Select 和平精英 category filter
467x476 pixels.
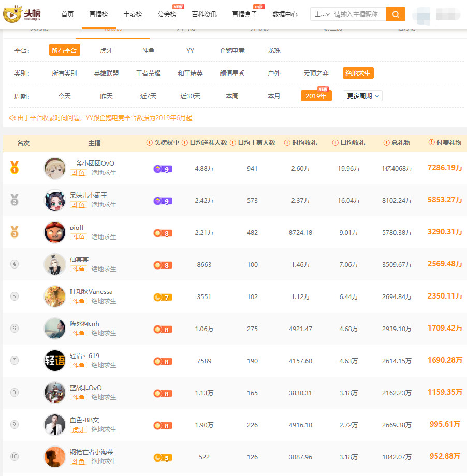(190, 73)
